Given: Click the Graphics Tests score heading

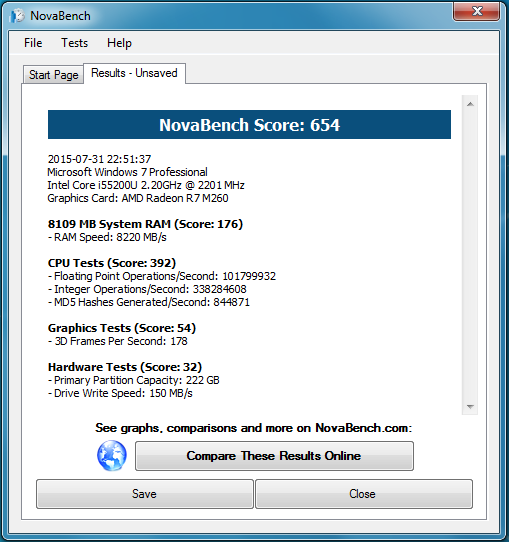Looking at the screenshot, I should [x=122, y=328].
